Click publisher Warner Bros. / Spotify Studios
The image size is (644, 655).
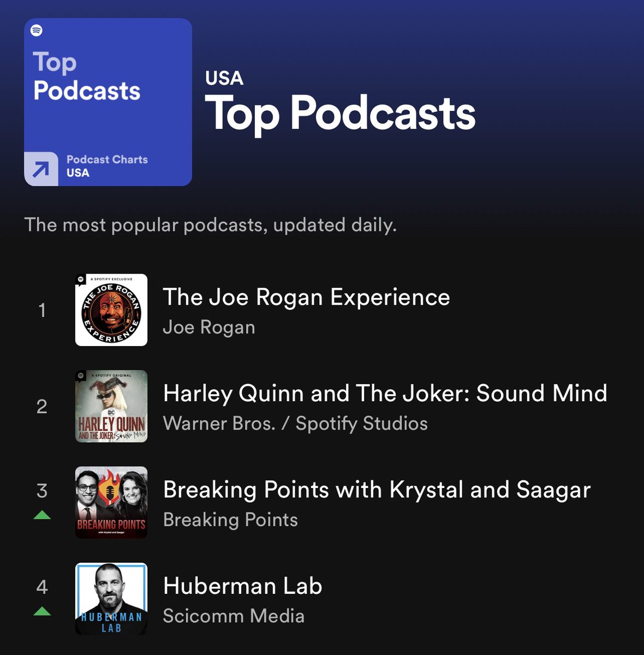pyautogui.click(x=295, y=424)
